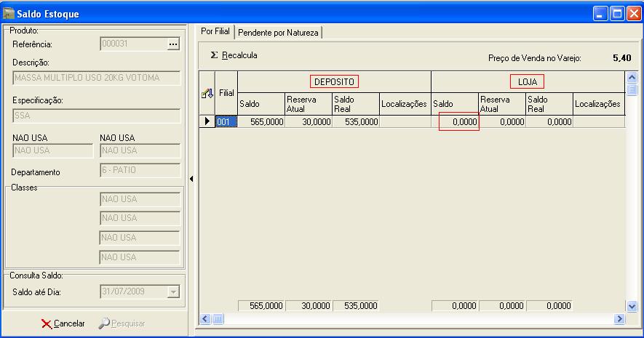Viewport: 644px width, 338px height.
Task: Open product reference lookup ellipsis button
Action: coord(172,44)
